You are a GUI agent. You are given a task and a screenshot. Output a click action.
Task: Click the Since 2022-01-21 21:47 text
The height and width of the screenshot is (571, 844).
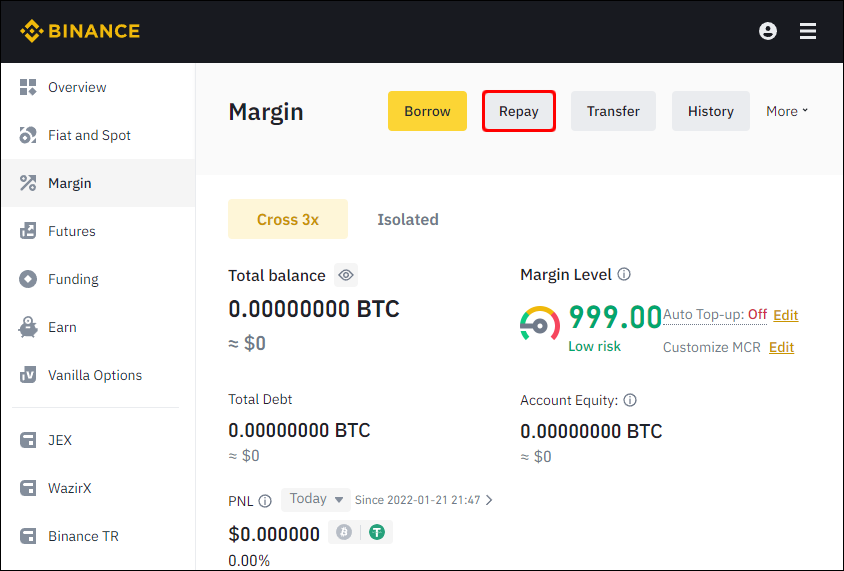click(x=417, y=500)
